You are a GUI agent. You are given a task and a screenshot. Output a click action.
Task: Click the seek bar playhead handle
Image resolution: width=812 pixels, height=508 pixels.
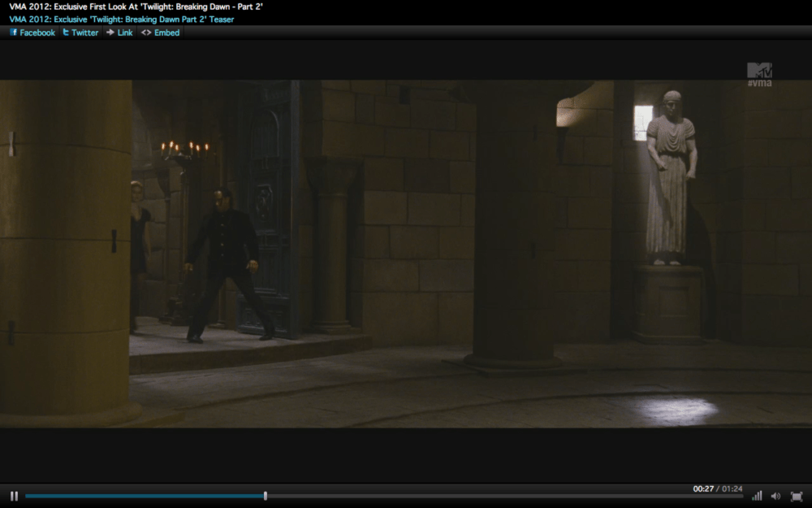click(266, 496)
